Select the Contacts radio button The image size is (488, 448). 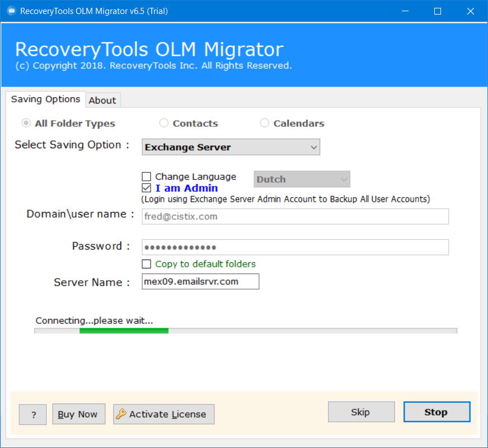pos(164,123)
